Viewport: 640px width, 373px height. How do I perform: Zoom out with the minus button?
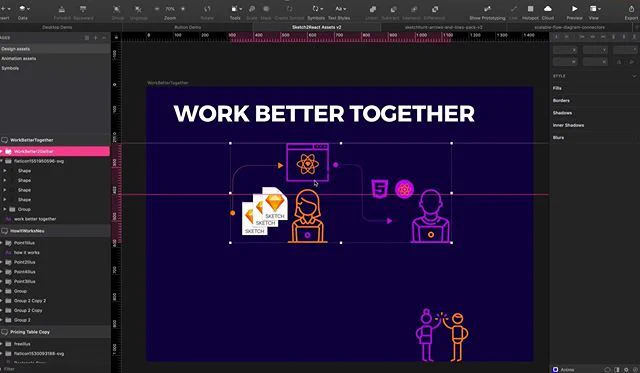click(x=158, y=9)
